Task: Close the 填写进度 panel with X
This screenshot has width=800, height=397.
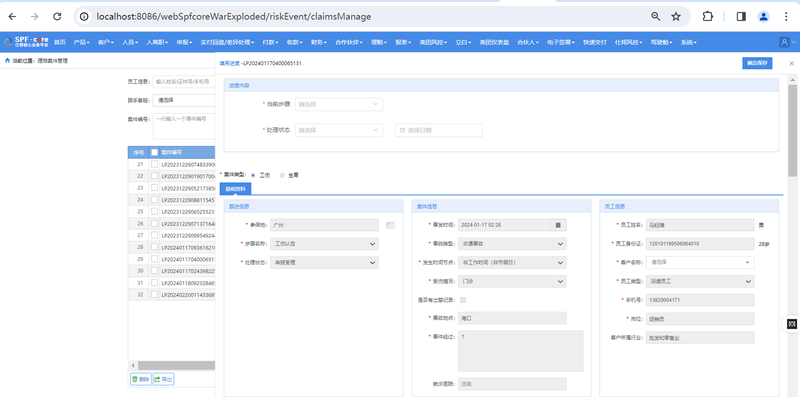Action: [x=791, y=63]
